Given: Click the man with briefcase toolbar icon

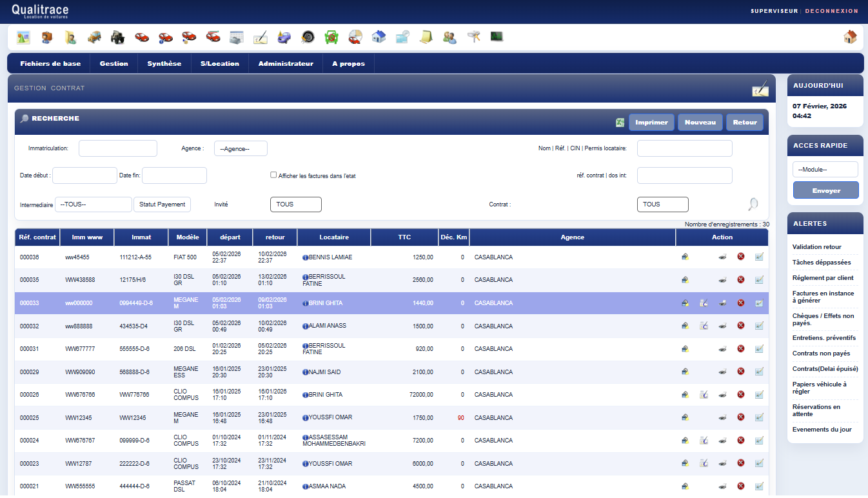Looking at the screenshot, I should point(47,37).
